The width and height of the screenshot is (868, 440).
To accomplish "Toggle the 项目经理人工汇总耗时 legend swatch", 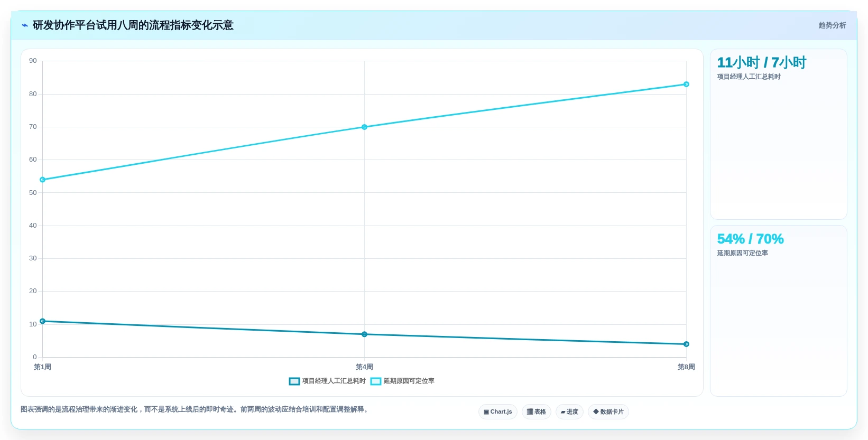I will (x=294, y=381).
